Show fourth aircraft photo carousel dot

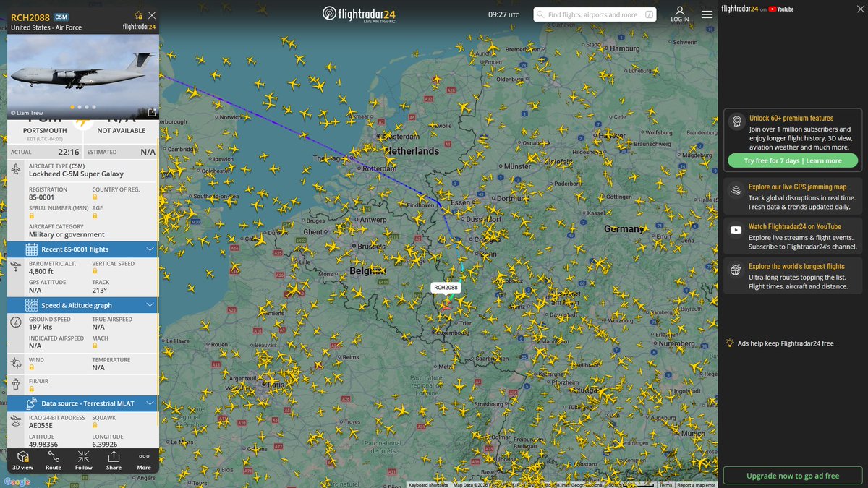pyautogui.click(x=94, y=107)
